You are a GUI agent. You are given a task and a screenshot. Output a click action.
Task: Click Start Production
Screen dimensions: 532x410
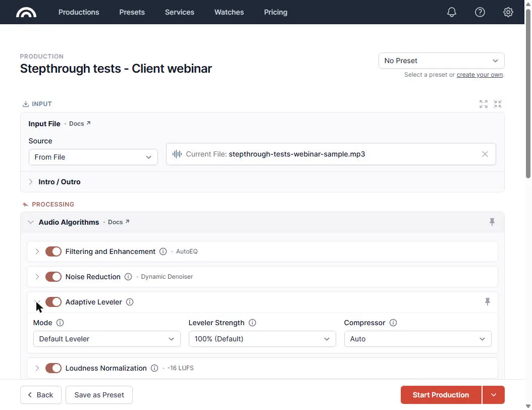pyautogui.click(x=441, y=395)
